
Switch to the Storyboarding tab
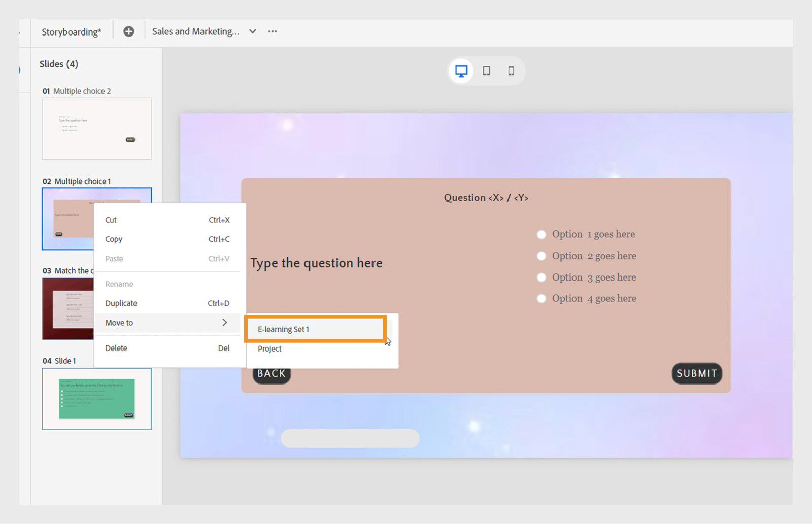(71, 31)
